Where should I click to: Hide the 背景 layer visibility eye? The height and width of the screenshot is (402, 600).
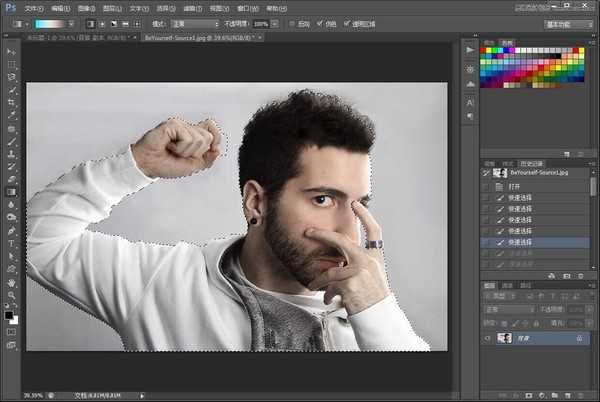click(x=488, y=338)
